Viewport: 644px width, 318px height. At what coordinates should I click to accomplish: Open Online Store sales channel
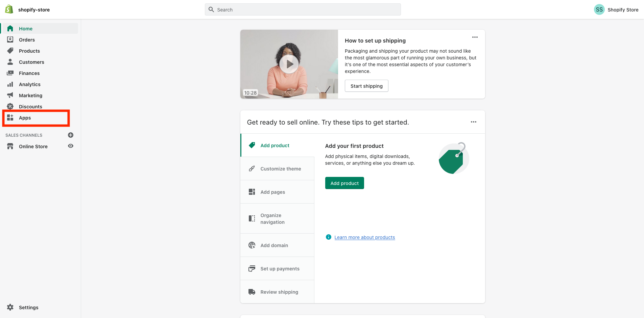tap(33, 146)
